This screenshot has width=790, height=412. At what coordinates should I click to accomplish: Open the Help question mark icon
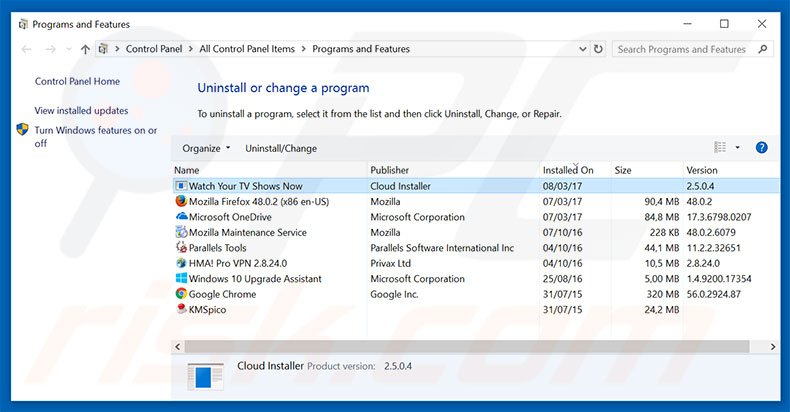[x=761, y=148]
